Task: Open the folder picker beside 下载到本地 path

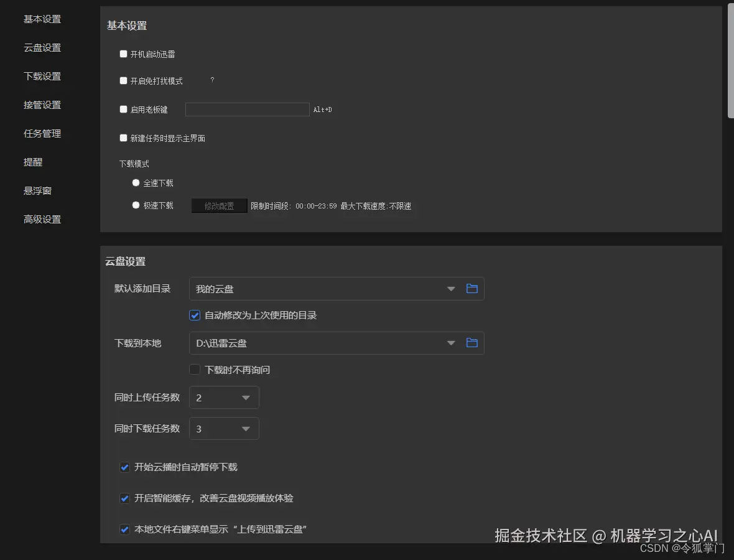Action: 472,343
